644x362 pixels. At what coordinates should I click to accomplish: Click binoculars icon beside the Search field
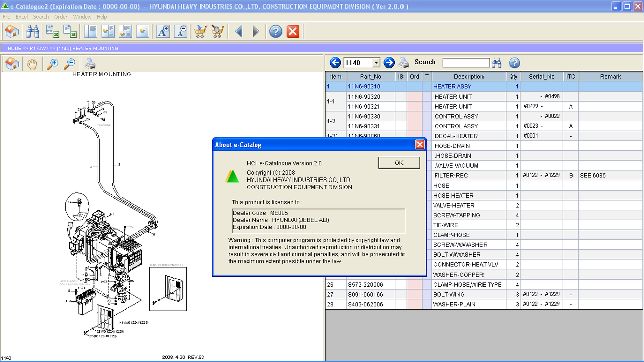[x=497, y=63]
